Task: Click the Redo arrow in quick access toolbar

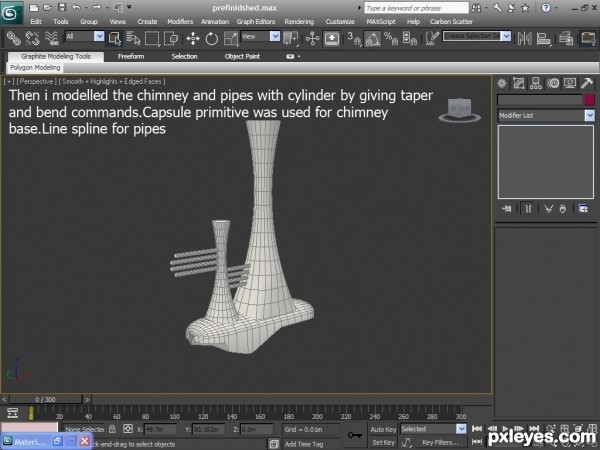Action: click(96, 7)
